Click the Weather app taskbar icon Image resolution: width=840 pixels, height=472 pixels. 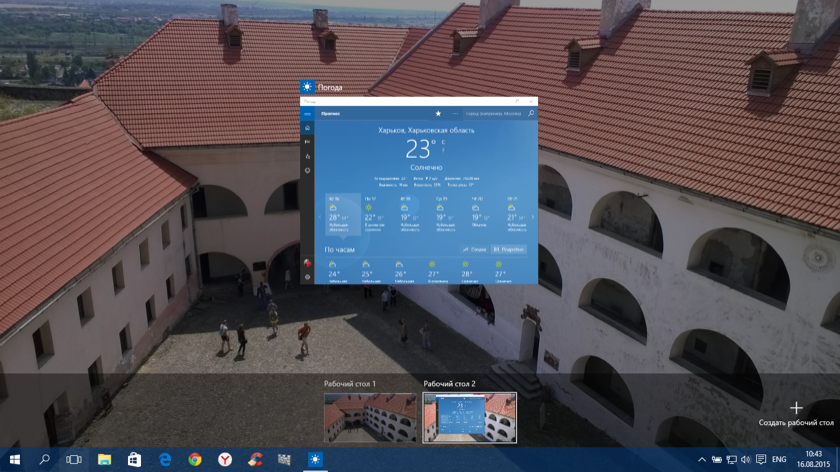[x=315, y=459]
